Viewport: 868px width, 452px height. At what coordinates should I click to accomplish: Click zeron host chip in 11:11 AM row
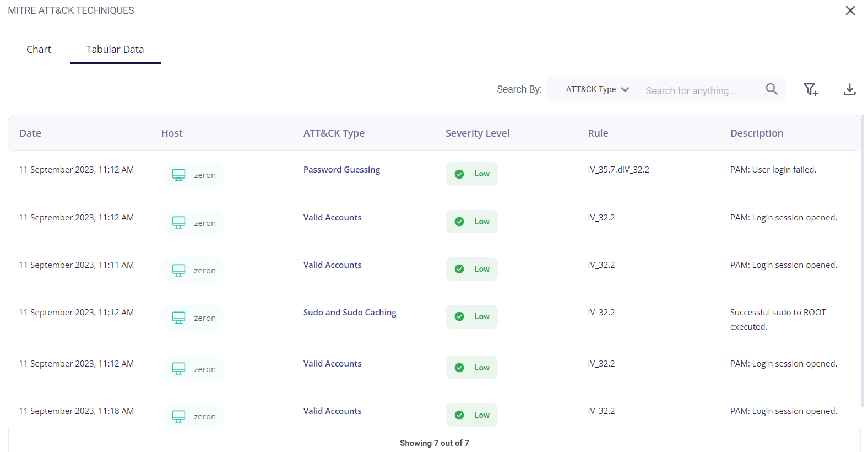pyautogui.click(x=193, y=270)
